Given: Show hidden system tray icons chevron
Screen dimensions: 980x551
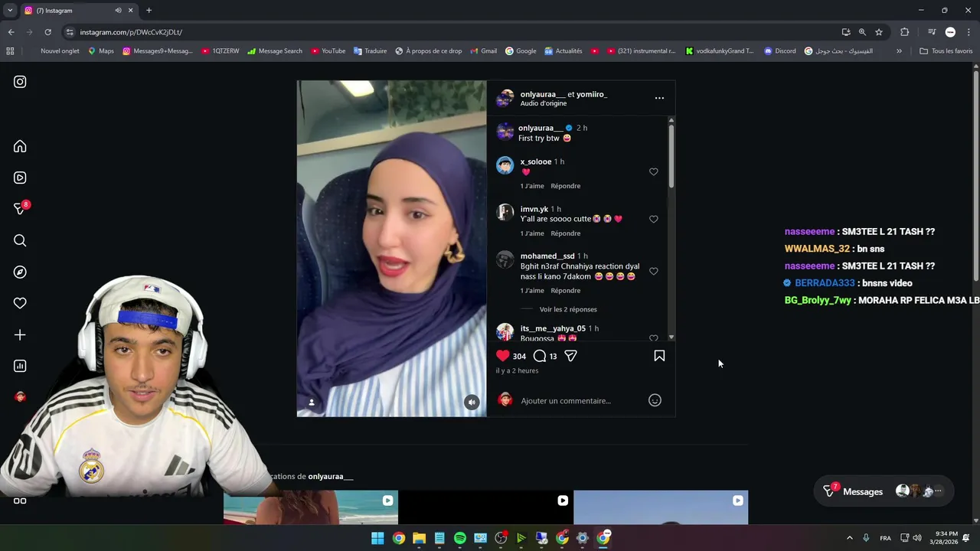Looking at the screenshot, I should click(x=849, y=538).
